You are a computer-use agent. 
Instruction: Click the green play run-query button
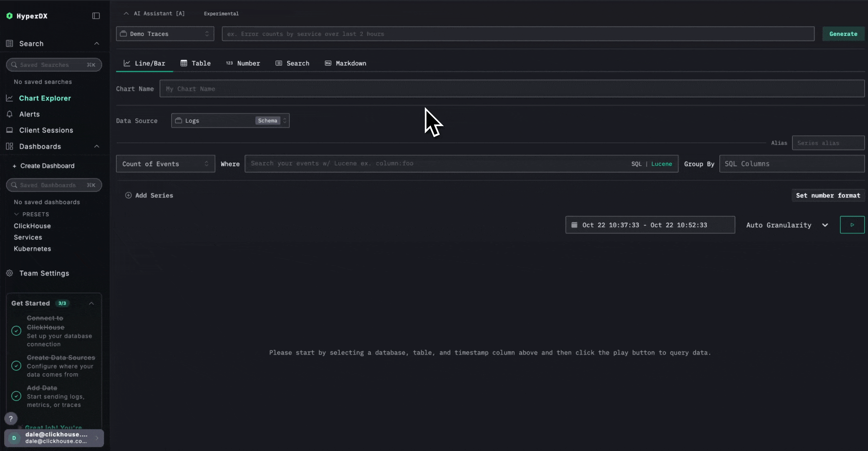852,225
